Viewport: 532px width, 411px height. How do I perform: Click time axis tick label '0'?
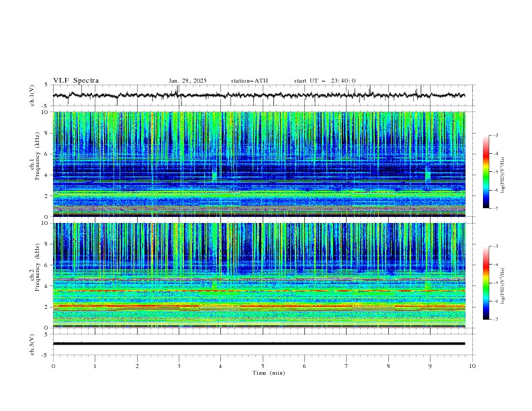[x=53, y=366]
